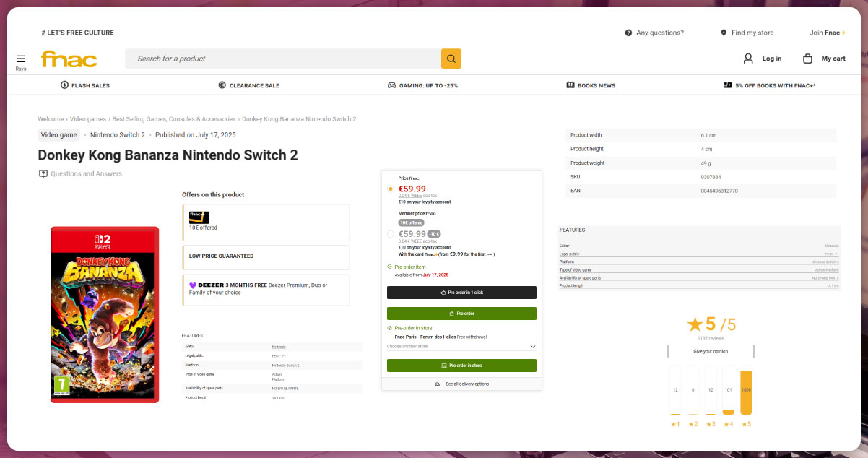Screen dimensions: 868x458
Task: Click the 4-star rating bar
Action: 729,390
